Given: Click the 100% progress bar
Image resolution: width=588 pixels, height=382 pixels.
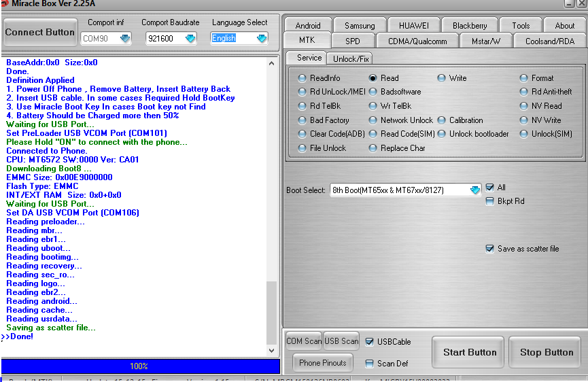Looking at the screenshot, I should pyautogui.click(x=141, y=366).
